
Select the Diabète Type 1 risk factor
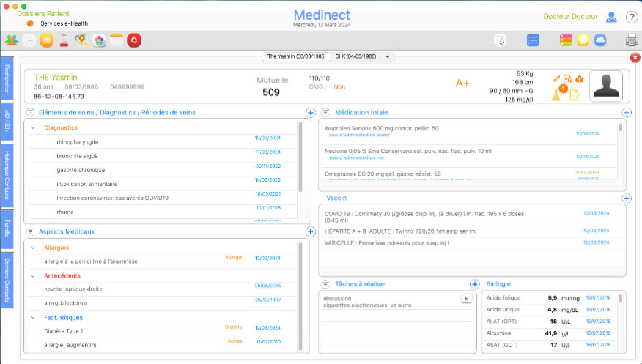point(163,331)
